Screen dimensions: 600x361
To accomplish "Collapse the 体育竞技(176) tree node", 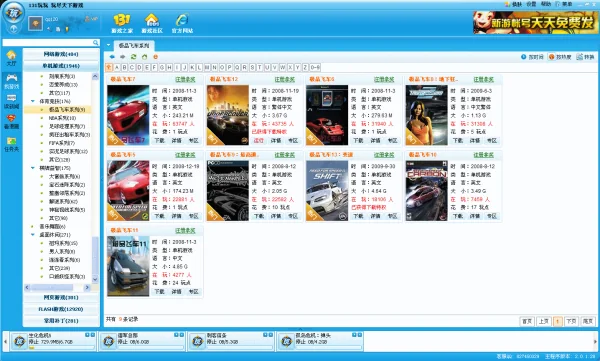I will [x=33, y=101].
